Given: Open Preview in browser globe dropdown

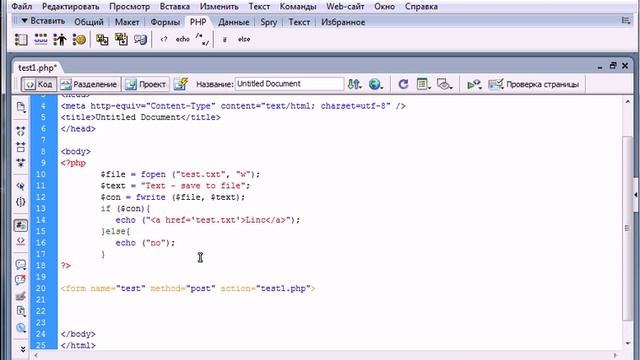Looking at the screenshot, I should point(376,84).
